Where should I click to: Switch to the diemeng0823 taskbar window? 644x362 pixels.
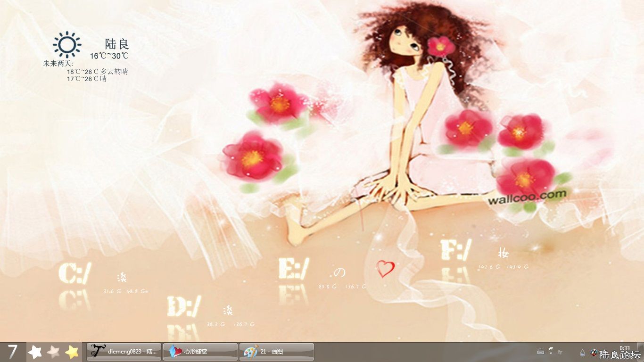(x=124, y=352)
